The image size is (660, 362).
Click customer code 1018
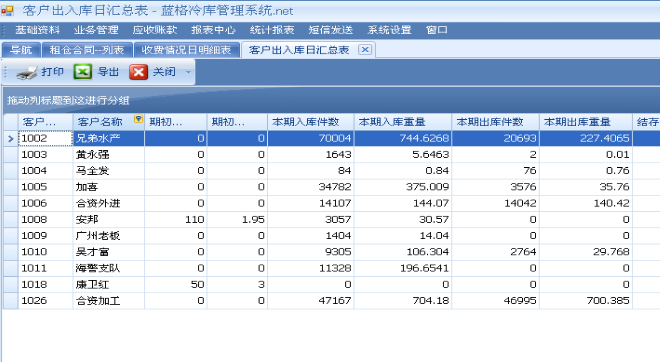pos(45,285)
